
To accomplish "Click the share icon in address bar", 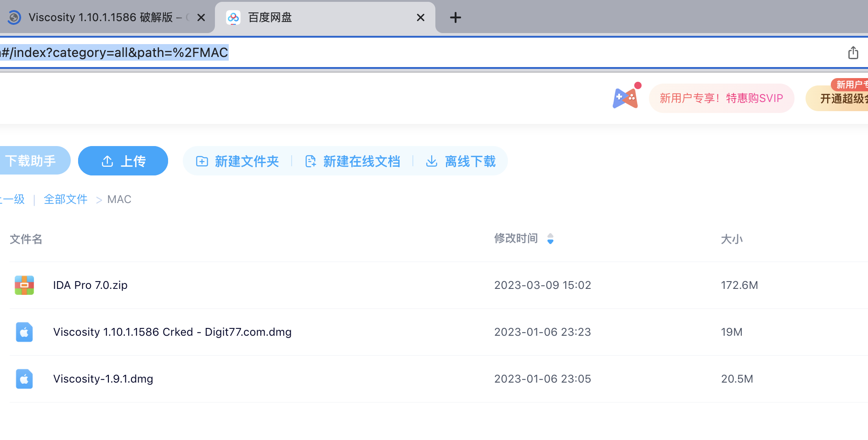I will [x=853, y=53].
